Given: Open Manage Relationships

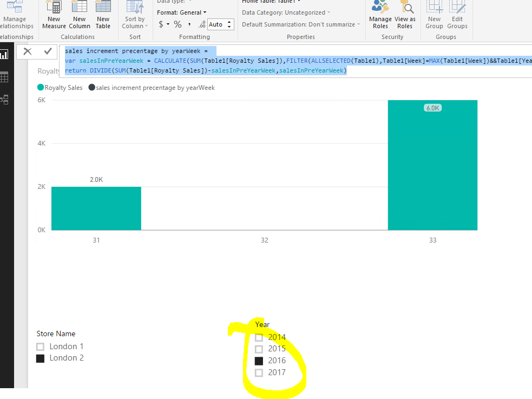Looking at the screenshot, I should pos(15,15).
